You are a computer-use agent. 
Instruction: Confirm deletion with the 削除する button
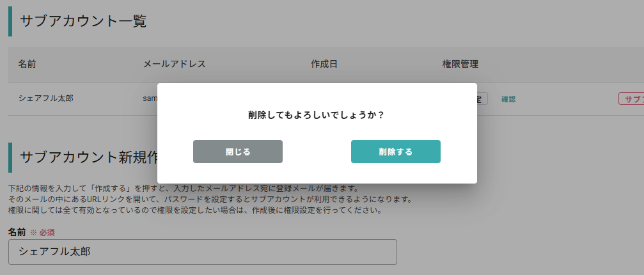click(395, 152)
